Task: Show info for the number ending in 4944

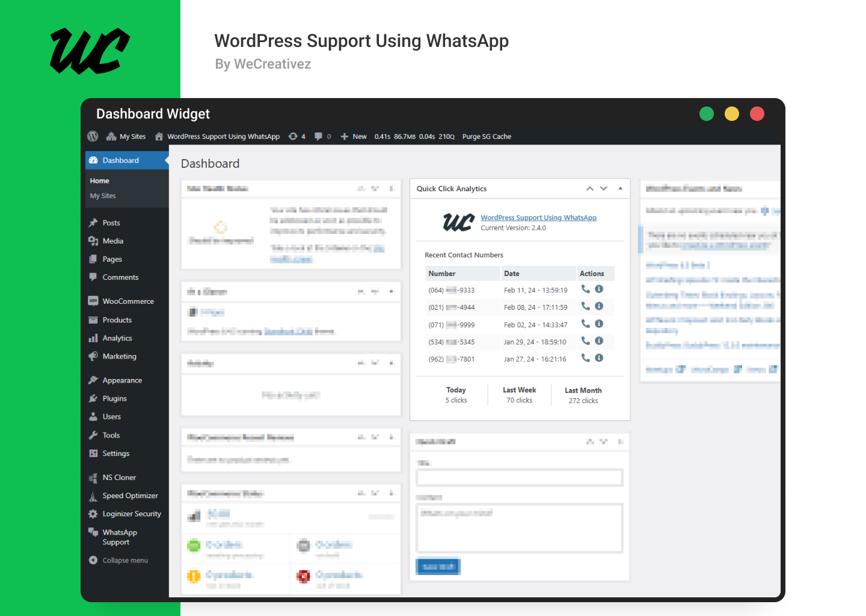Action: (599, 307)
